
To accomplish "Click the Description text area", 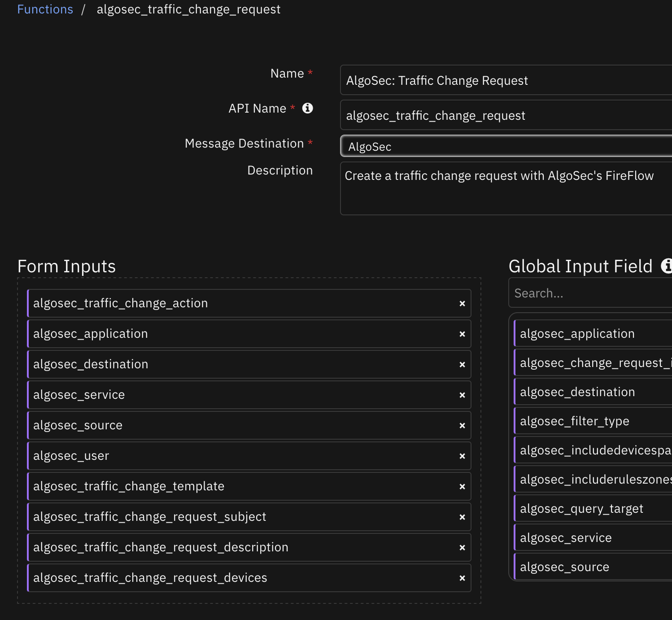I will pos(506,188).
